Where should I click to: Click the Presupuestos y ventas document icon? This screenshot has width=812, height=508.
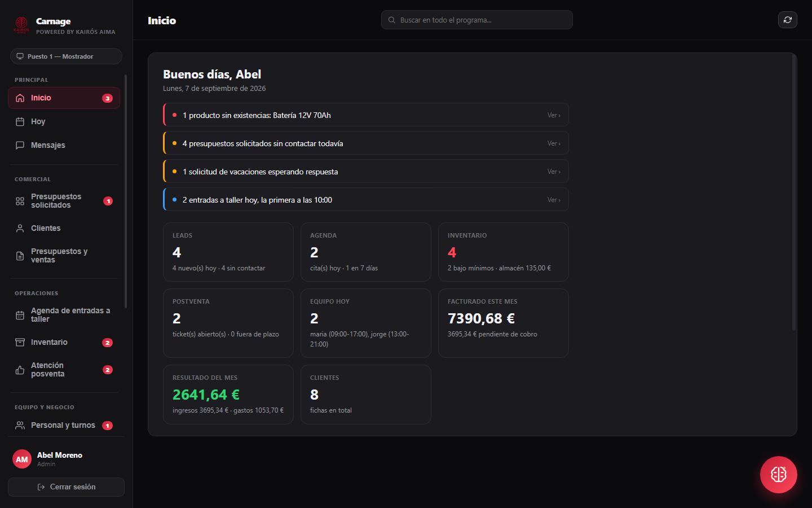(x=20, y=256)
